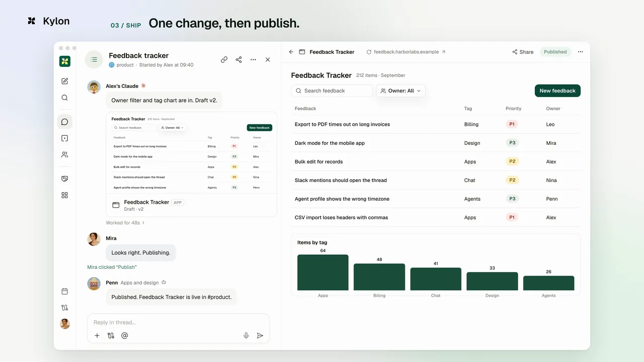Select the chat bubble icon in sidebar
Screen dimensions: 644x362
point(64,122)
